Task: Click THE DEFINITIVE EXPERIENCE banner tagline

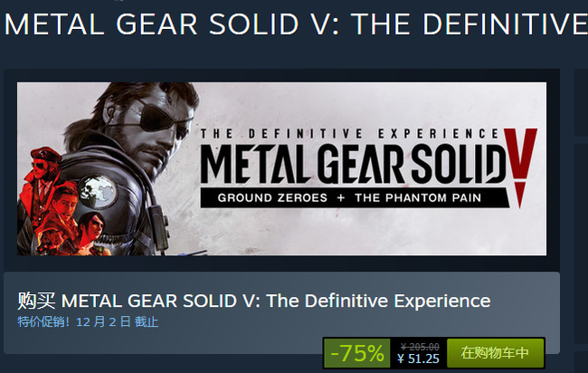Action: (x=347, y=133)
